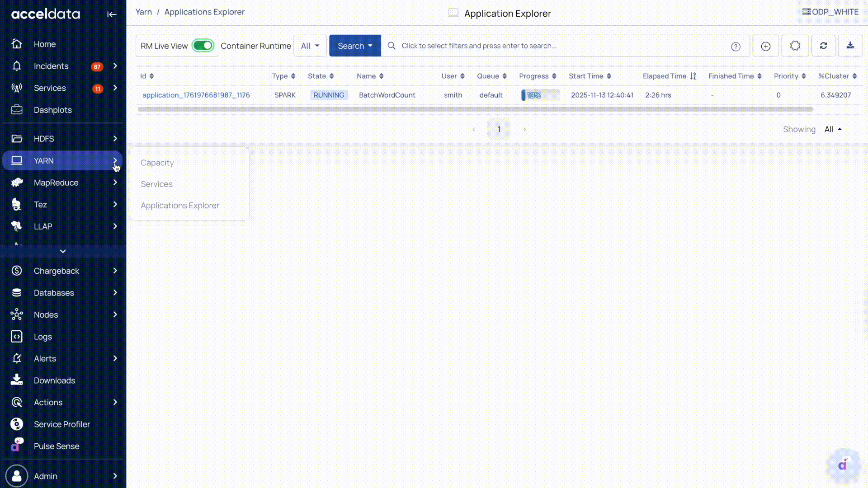The image size is (868, 488).
Task: Expand the Search type dropdown button
Action: (355, 46)
